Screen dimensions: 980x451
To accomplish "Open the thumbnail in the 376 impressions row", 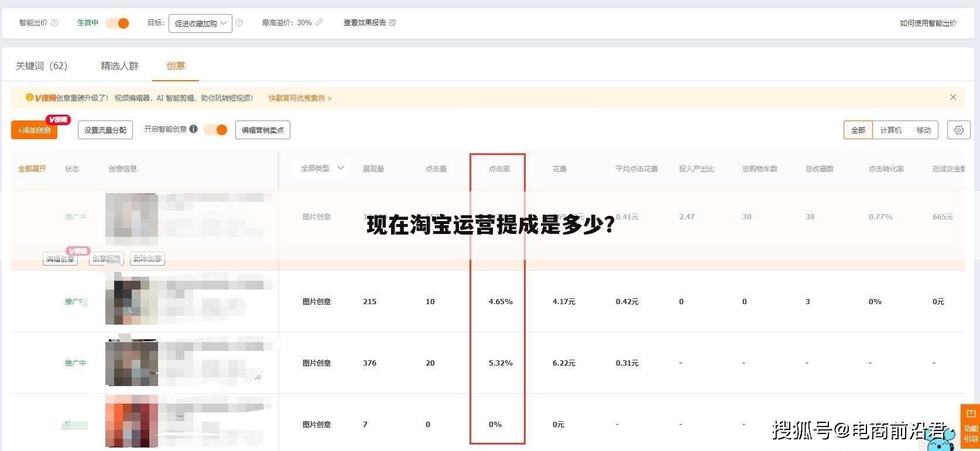I will [132, 363].
